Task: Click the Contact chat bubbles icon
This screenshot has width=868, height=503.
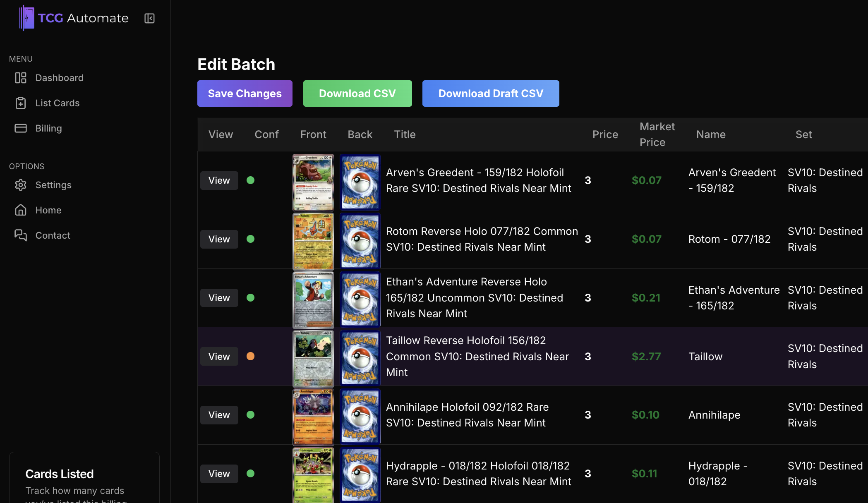Action: (x=21, y=235)
